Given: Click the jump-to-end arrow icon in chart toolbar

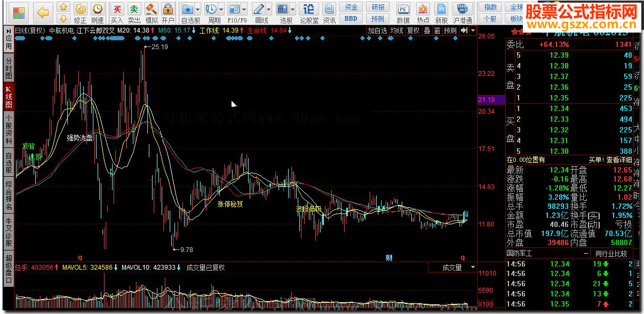Looking at the screenshot, I should [464, 30].
